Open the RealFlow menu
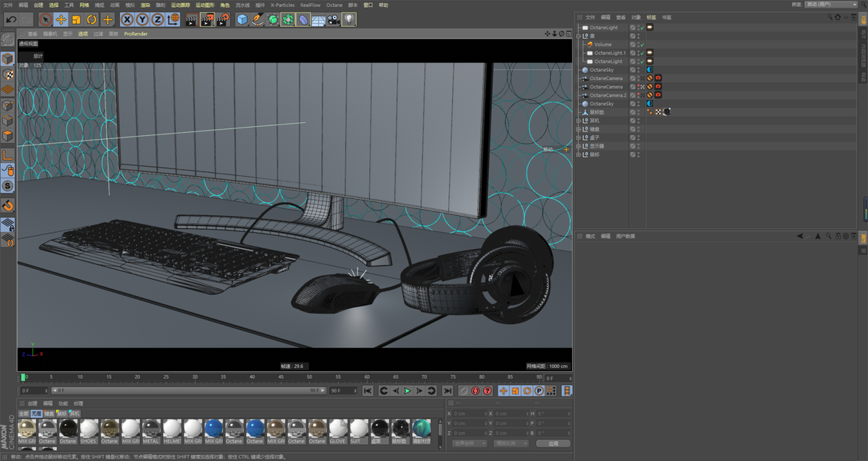Screen dimensions: 868x461 tap(310, 5)
